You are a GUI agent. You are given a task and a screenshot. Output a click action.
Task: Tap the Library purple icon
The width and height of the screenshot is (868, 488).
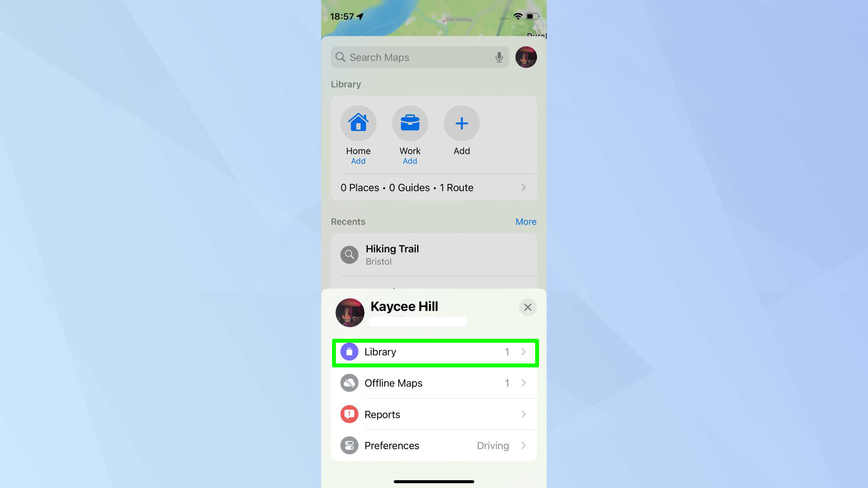pos(348,351)
